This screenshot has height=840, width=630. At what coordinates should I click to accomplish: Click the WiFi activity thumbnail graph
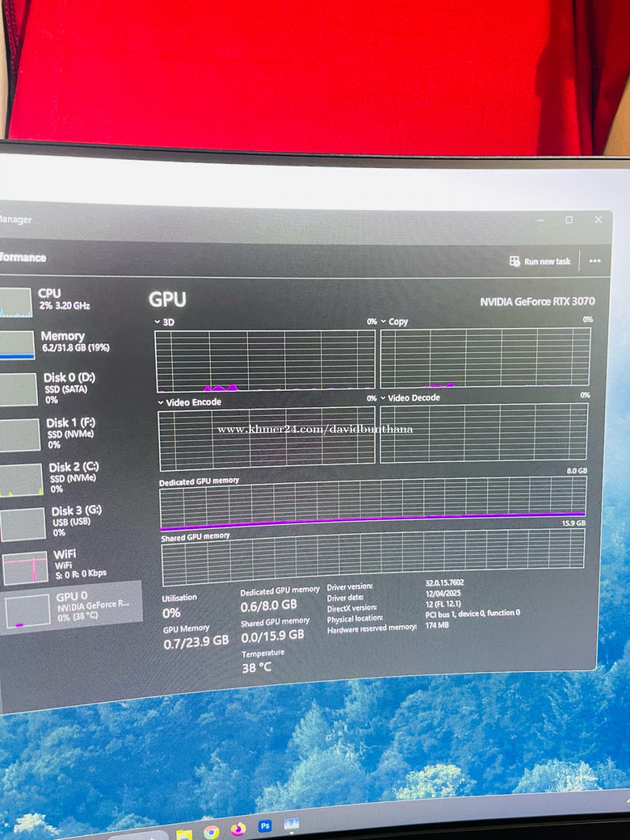click(25, 568)
